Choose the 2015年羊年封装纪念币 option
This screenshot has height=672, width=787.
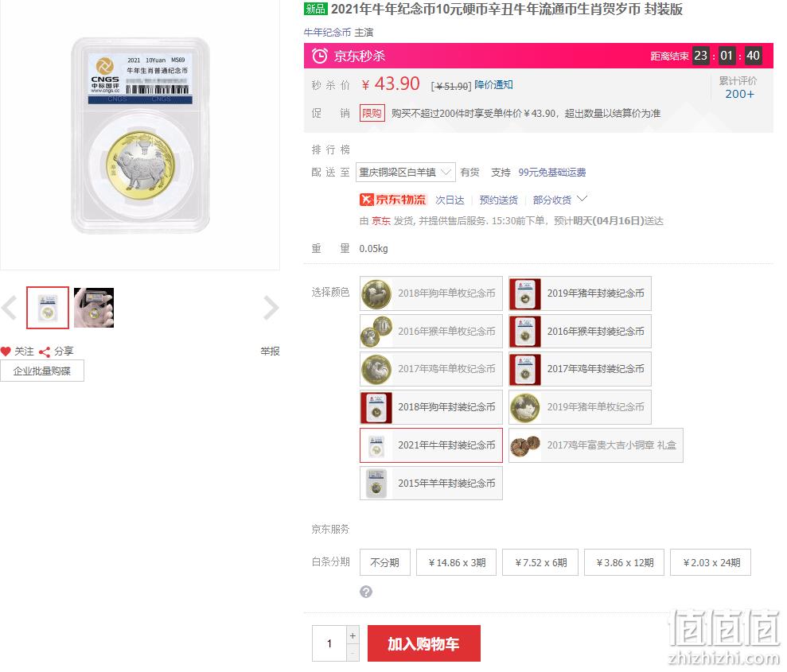point(431,484)
